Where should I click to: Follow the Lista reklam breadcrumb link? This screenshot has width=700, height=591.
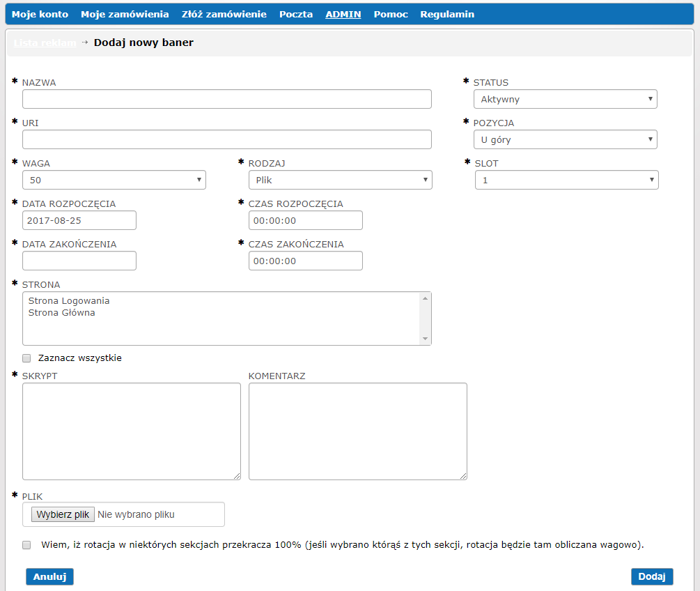click(45, 43)
